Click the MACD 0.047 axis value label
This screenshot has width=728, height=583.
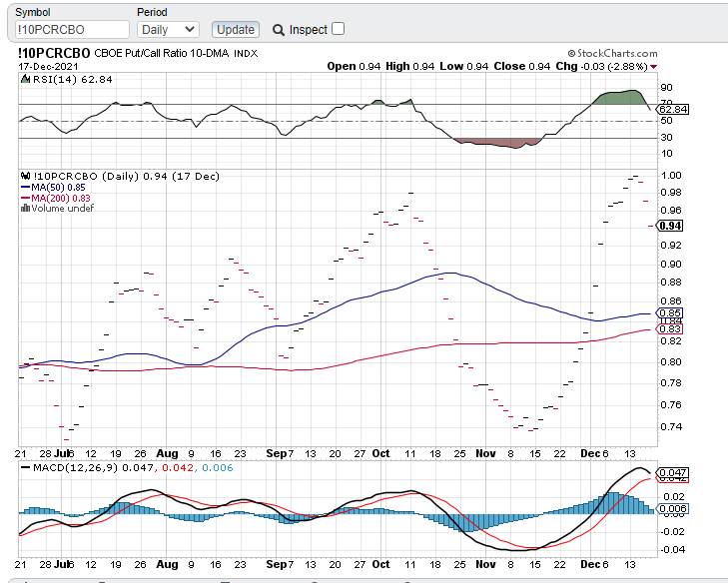pos(673,472)
